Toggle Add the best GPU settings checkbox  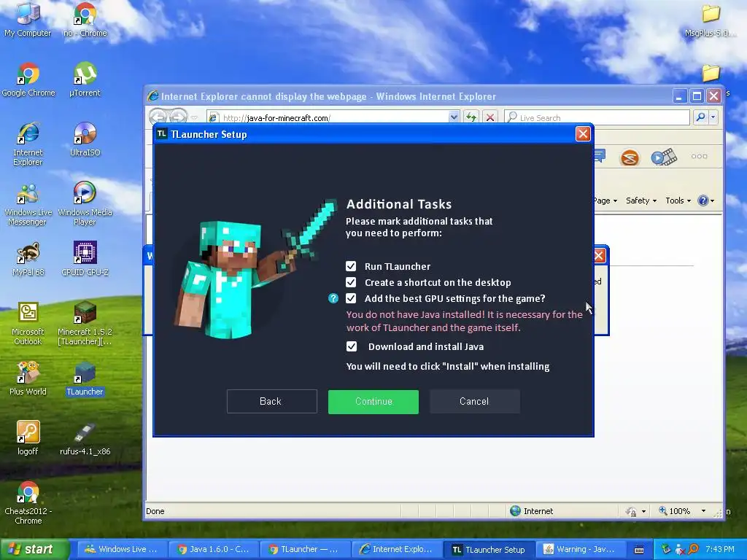[351, 298]
